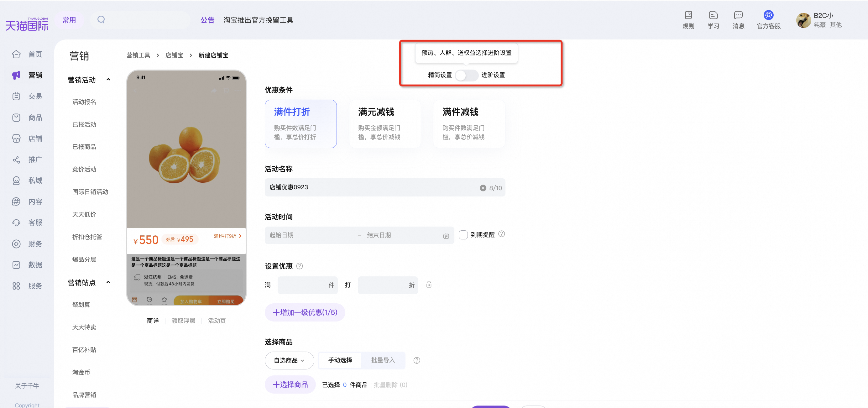Go to 首页 in sidebar

27,54
